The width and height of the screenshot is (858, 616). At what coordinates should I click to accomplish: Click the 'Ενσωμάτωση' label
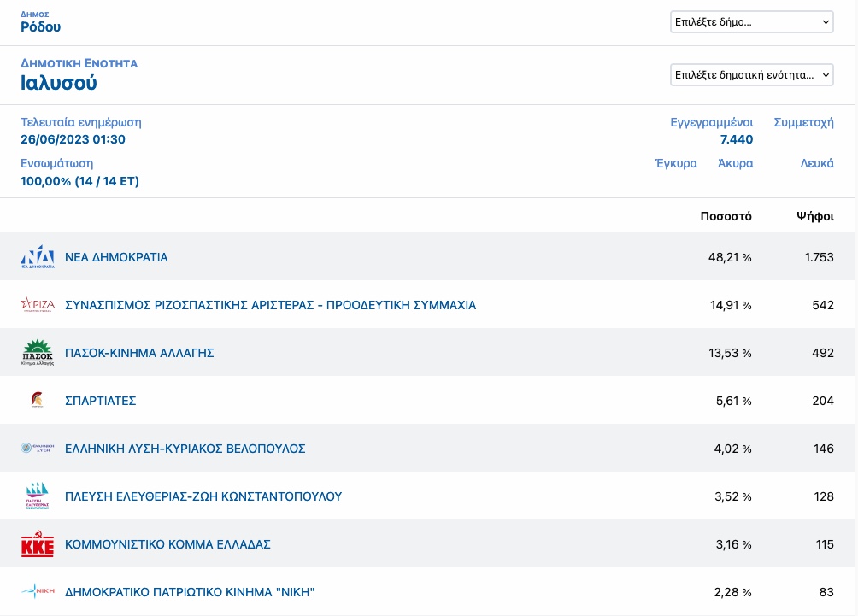click(x=57, y=163)
